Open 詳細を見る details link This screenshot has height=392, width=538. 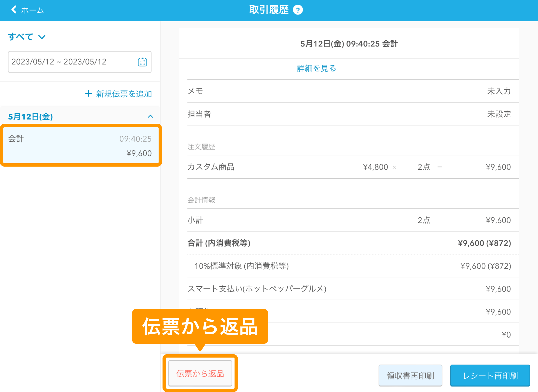point(316,68)
